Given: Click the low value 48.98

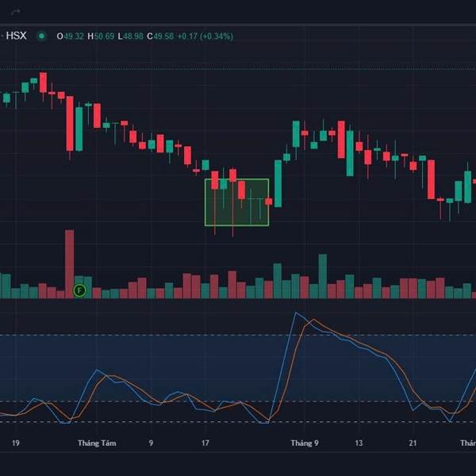Looking at the screenshot, I should tap(133, 36).
